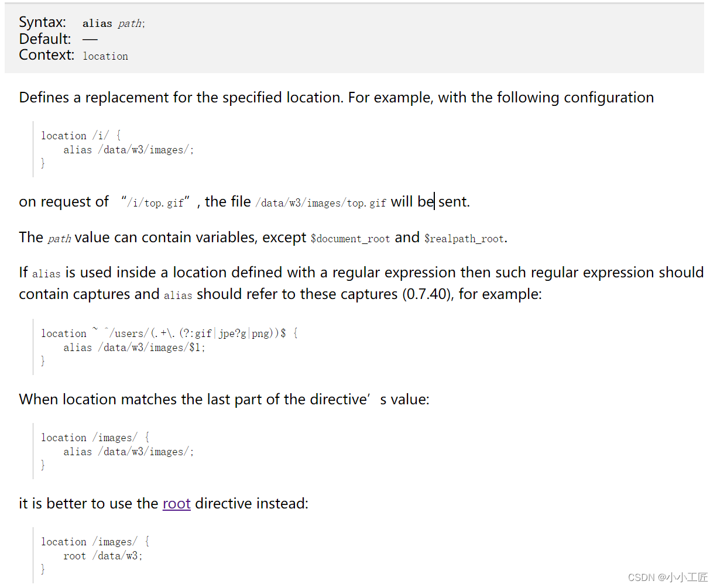The width and height of the screenshot is (717, 588).
Task: Click the /data/w3/images/top.gif file path
Action: (x=321, y=203)
